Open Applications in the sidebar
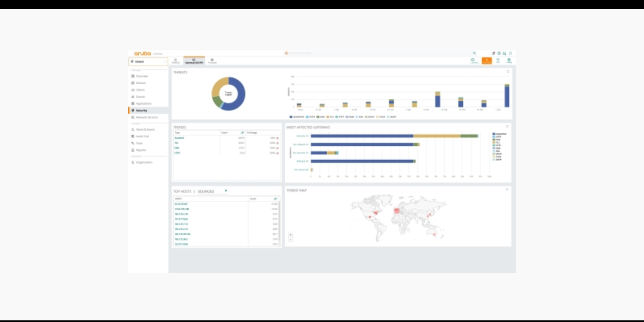The width and height of the screenshot is (644, 322). pos(148,104)
